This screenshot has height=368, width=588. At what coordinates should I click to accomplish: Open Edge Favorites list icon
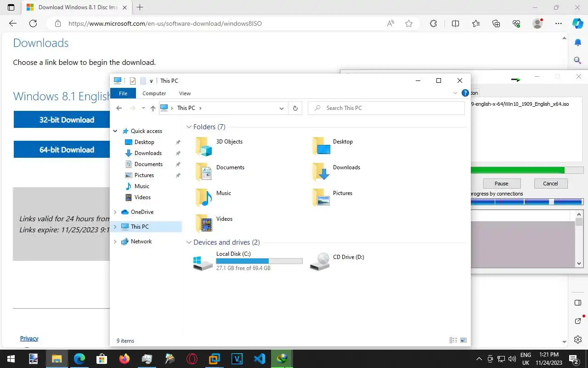coord(476,23)
